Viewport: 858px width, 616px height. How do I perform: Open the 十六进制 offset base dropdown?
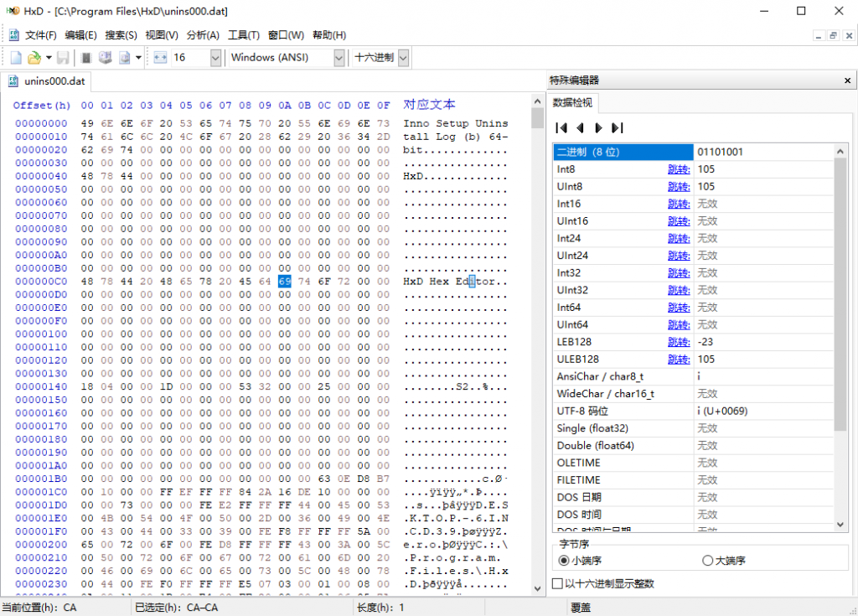pyautogui.click(x=403, y=58)
